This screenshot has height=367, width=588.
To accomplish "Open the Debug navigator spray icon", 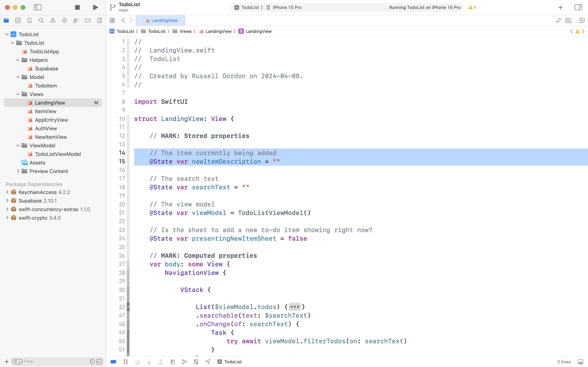I will (x=76, y=20).
